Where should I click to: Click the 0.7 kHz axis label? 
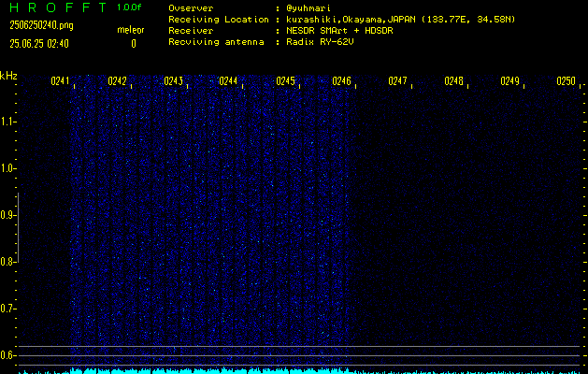(7, 309)
